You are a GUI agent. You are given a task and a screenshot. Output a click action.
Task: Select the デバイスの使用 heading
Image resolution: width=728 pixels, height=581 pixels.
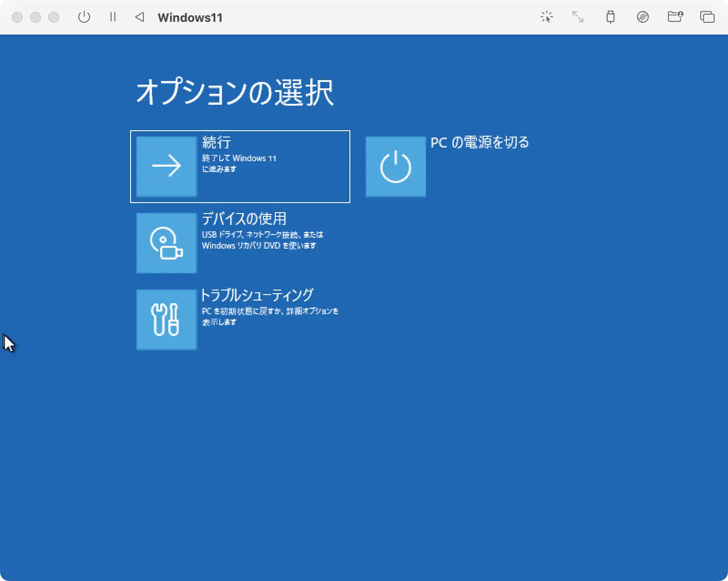244,219
